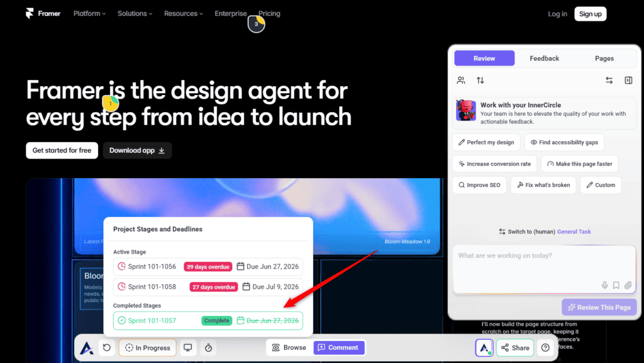The height and width of the screenshot is (363, 644).
Task: Click the A logo in bottom toolbar
Action: click(x=86, y=348)
